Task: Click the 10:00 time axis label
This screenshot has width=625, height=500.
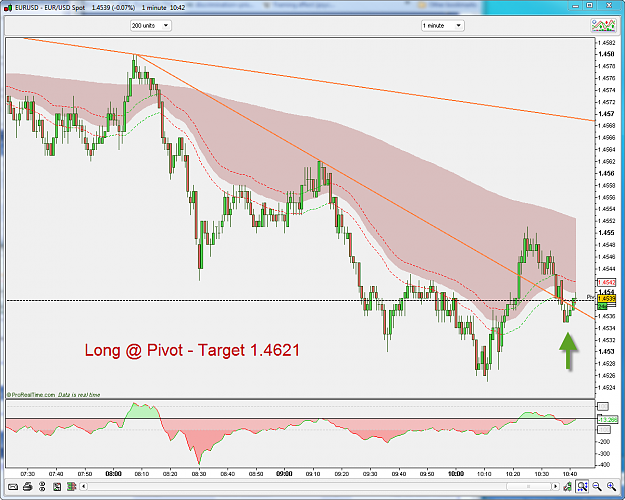Action: point(456,474)
